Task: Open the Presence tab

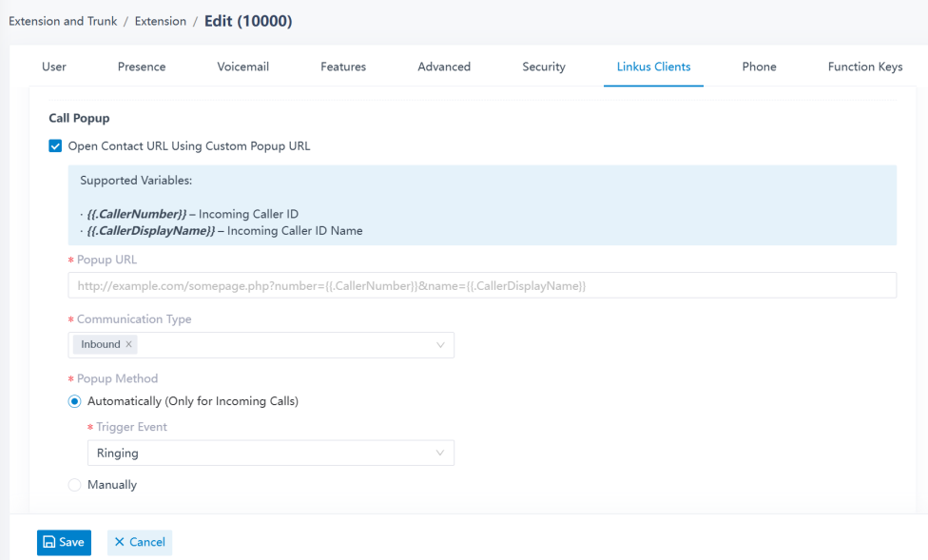Action: click(x=142, y=67)
